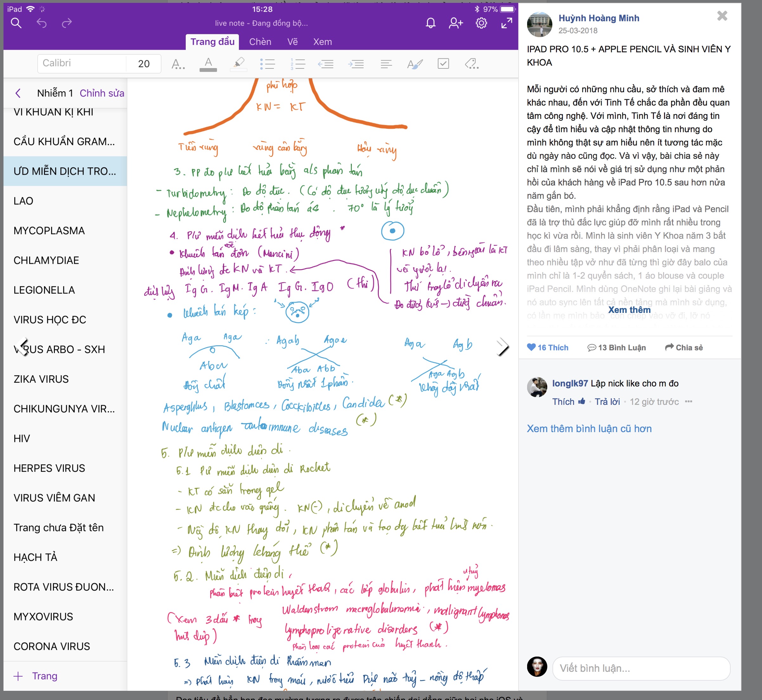
Task: Toggle the to-do checkbox tag
Action: pos(443,63)
